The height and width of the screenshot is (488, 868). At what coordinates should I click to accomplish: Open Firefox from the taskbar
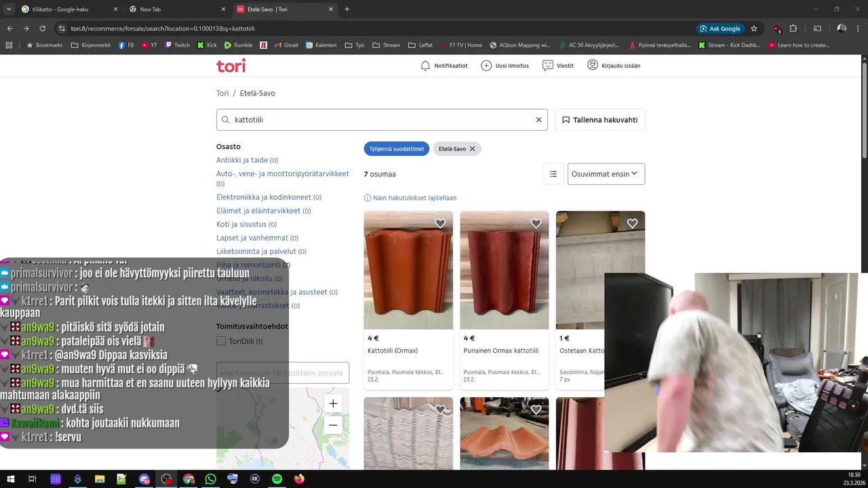299,479
